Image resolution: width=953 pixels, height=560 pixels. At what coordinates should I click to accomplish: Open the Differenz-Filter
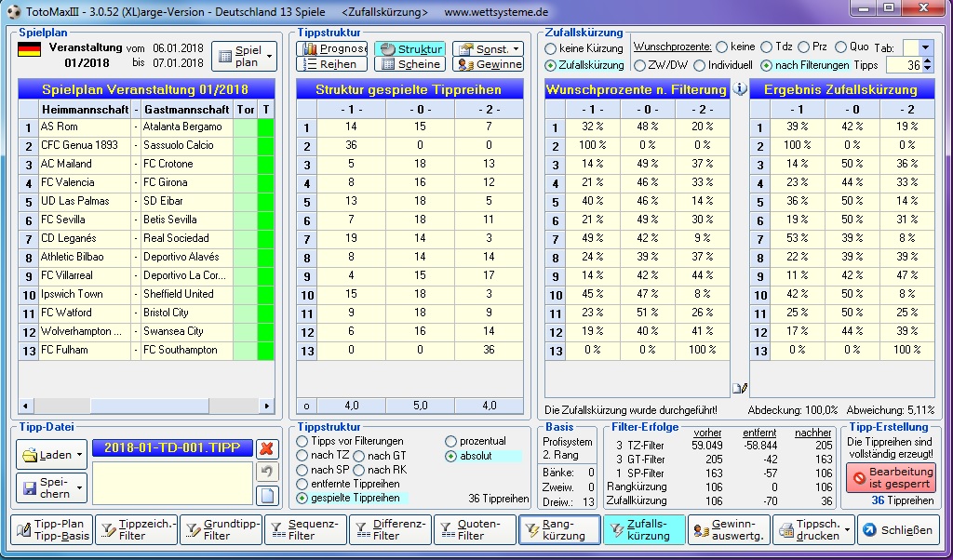pos(390,530)
